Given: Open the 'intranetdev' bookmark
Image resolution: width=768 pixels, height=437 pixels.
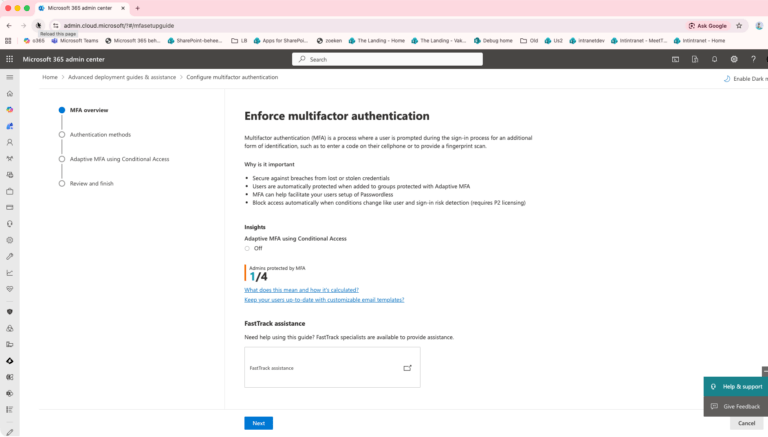Looking at the screenshot, I should point(587,41).
